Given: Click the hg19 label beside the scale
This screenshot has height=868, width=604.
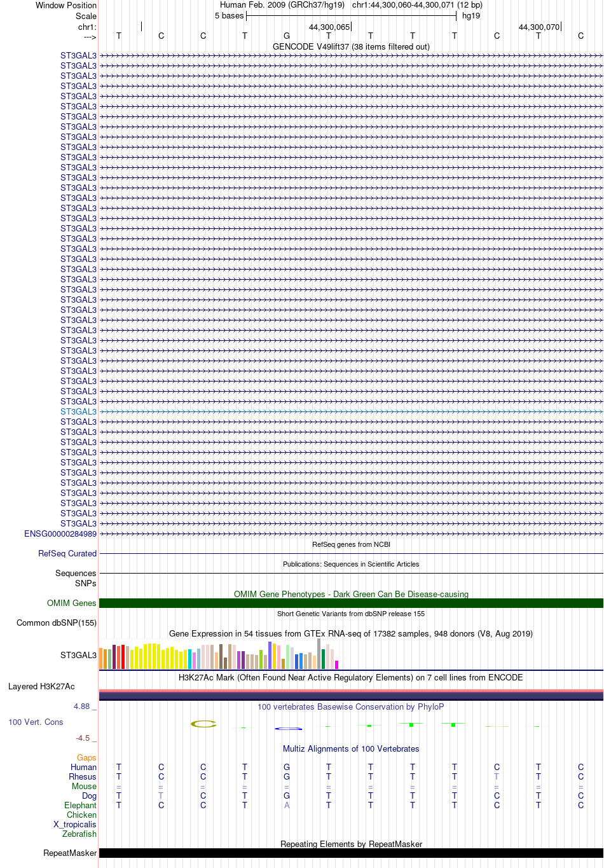Looking at the screenshot, I should tap(471, 16).
